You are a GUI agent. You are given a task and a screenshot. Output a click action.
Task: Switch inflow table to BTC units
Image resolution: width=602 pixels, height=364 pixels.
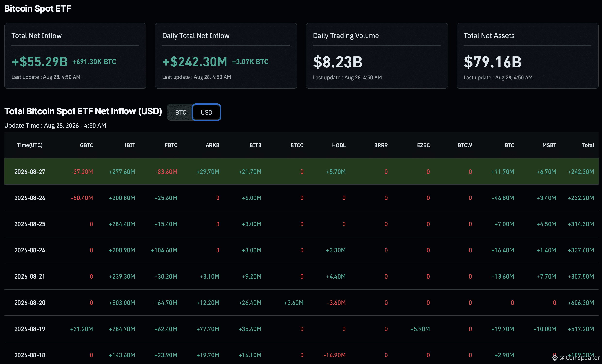tap(181, 112)
